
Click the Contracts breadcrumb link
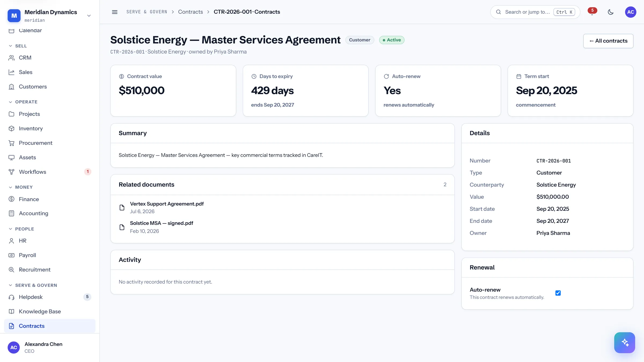pyautogui.click(x=191, y=12)
